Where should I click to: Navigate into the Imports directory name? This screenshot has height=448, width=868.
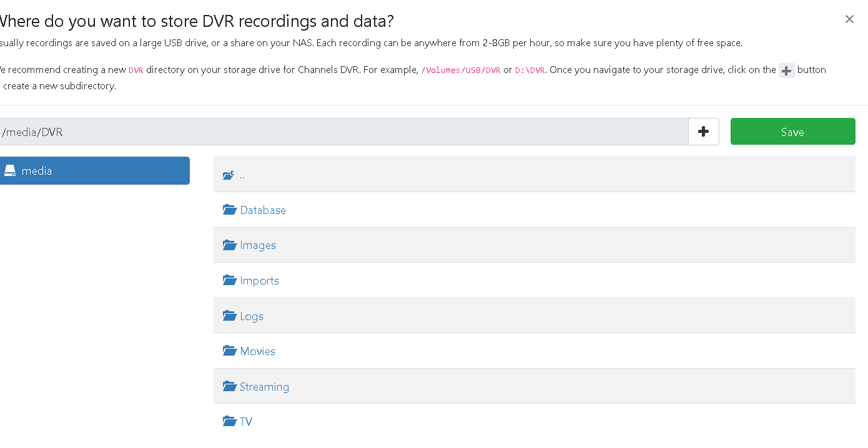259,281
